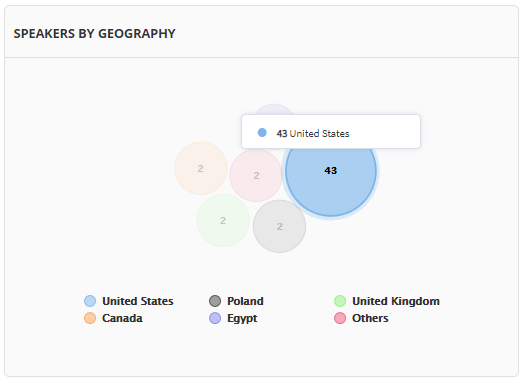This screenshot has width=523, height=383.
Task: Click the United Kingdom legend color circle
Action: click(x=340, y=301)
